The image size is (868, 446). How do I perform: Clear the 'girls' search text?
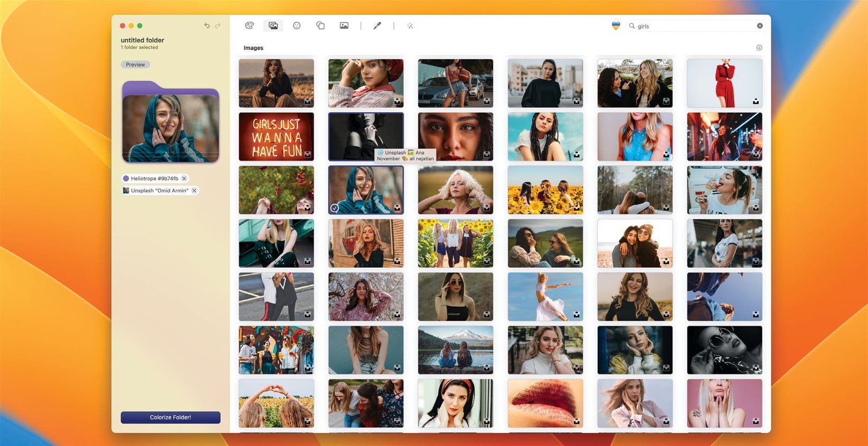coord(759,25)
